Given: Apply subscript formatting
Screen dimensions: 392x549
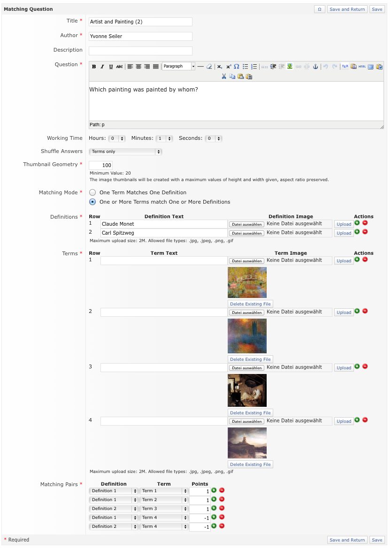Looking at the screenshot, I should pyautogui.click(x=220, y=67).
